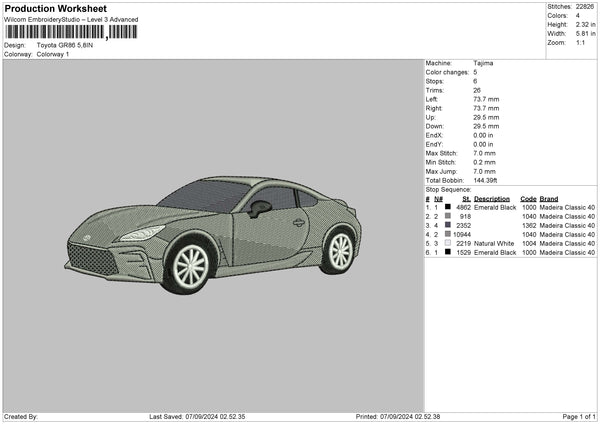Click the Machine value Tajima
Viewport: 600px width, 424px height.
coord(483,63)
